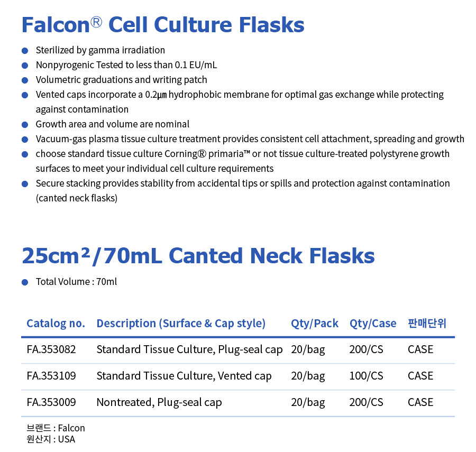Click the bullet before Sterilized by gamma irradiation
Screen dimensions: 476x452
[25, 51]
